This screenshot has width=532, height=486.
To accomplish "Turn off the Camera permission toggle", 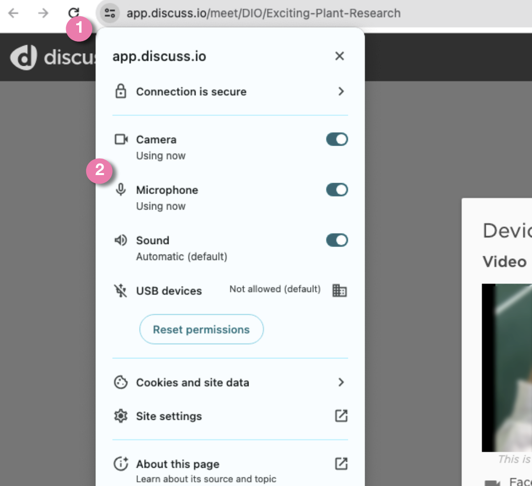I will (337, 139).
